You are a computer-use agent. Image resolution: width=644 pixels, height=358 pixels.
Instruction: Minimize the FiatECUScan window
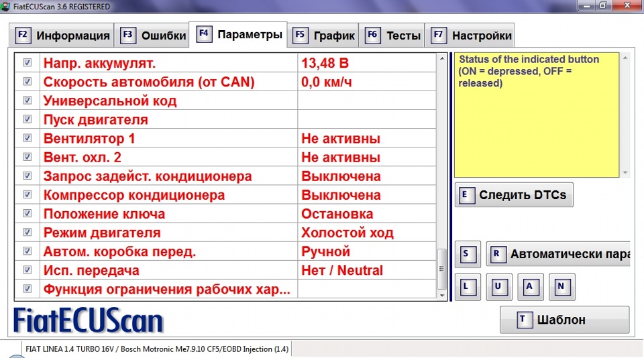[x=586, y=5]
